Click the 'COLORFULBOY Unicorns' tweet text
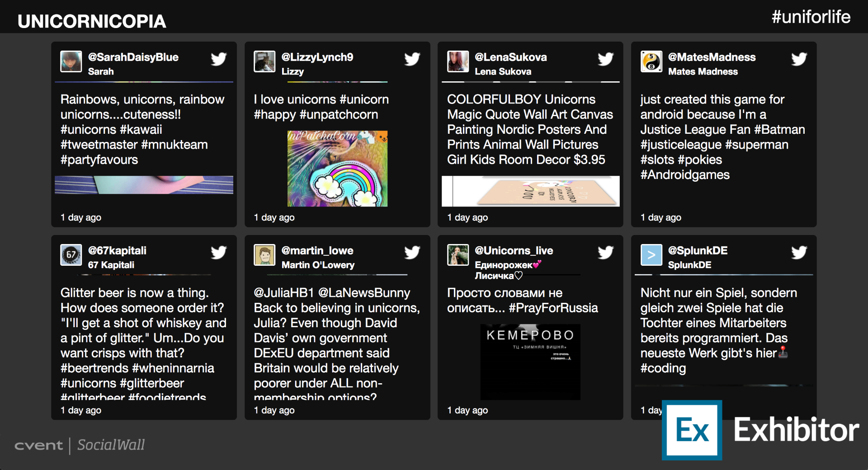Screen dimensions: 868x470 click(x=530, y=130)
